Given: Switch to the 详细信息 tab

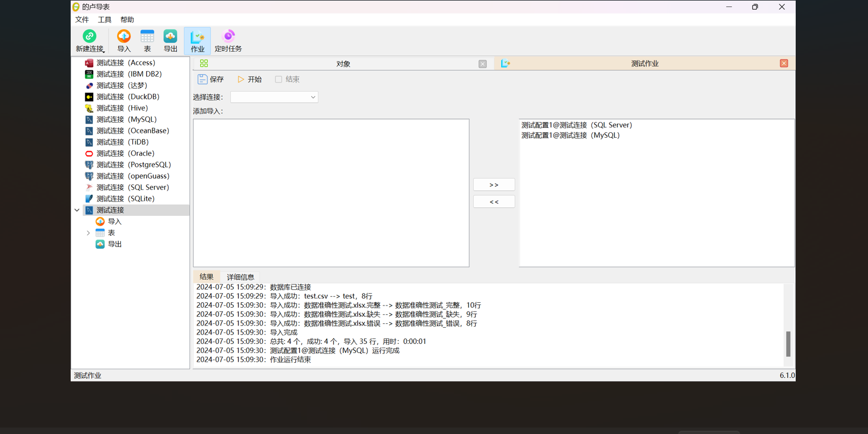Looking at the screenshot, I should 241,276.
